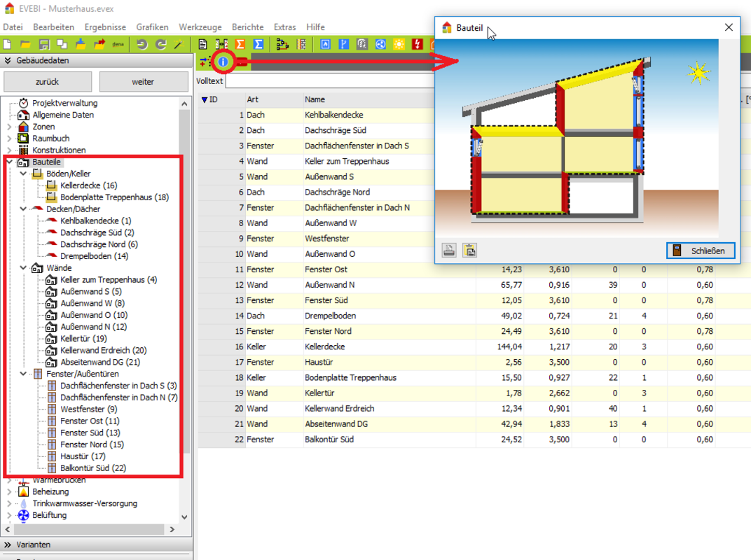Click the redo arrow icon
The width and height of the screenshot is (751, 560).
coord(160,44)
